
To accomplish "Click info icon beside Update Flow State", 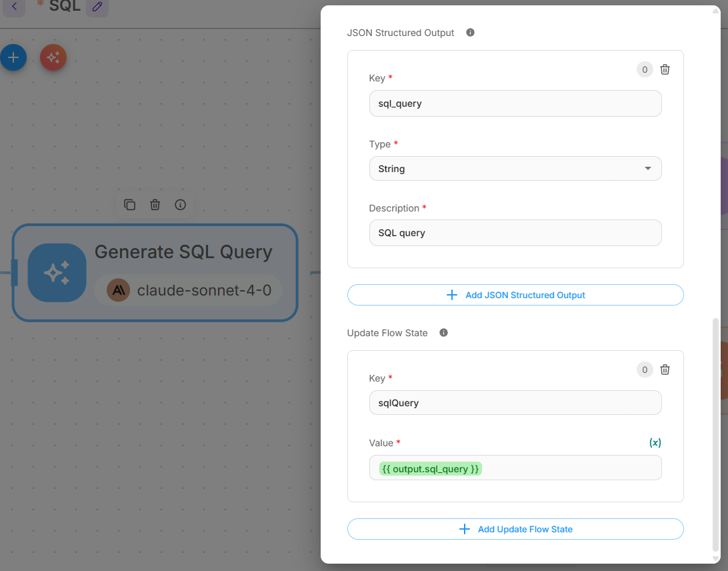I will [x=443, y=333].
